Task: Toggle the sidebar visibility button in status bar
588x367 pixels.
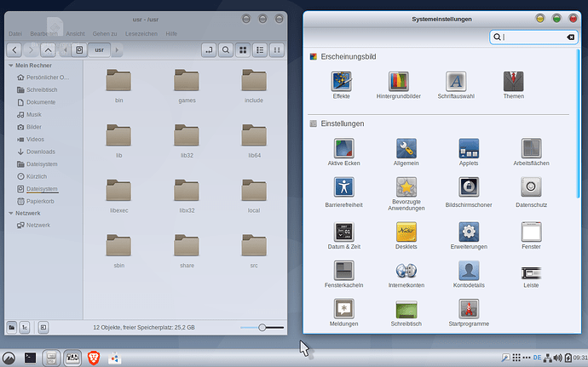Action: coord(43,327)
